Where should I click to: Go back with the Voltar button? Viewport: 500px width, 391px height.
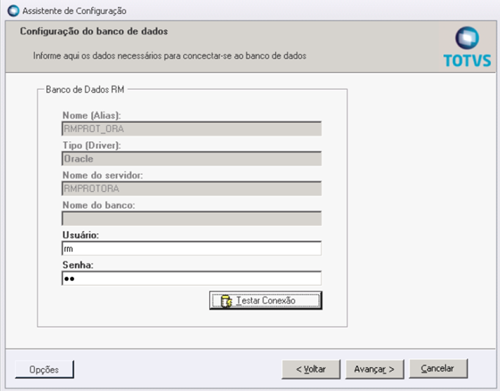(x=311, y=369)
